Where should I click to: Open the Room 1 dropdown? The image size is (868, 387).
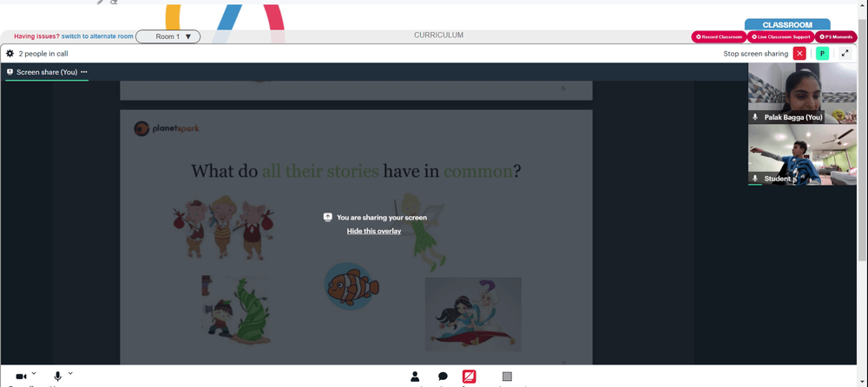coord(168,36)
